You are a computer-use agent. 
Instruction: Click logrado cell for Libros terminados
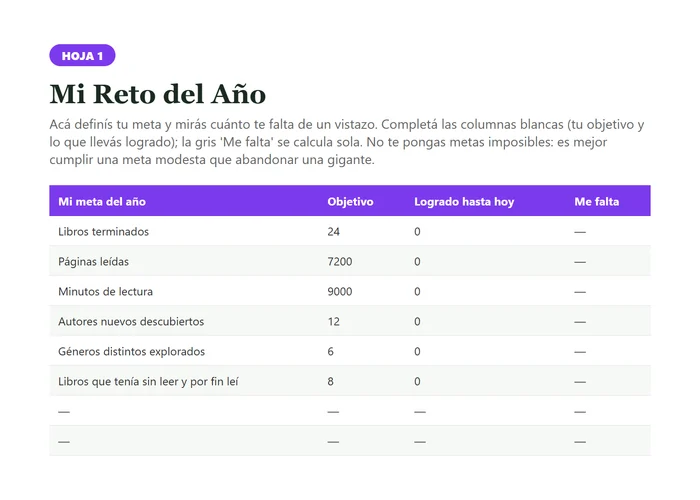click(417, 232)
